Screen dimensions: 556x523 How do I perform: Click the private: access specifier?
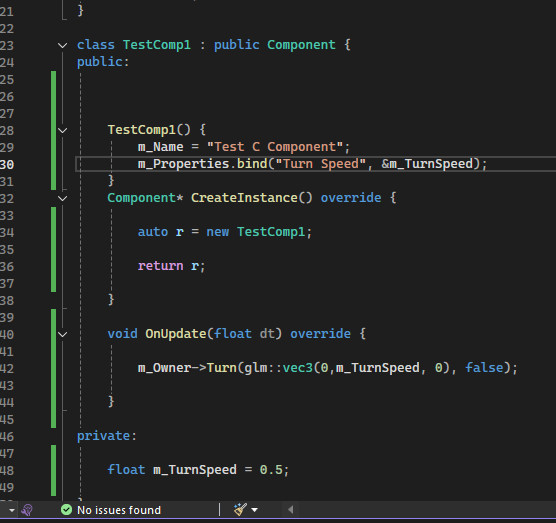[x=107, y=436]
